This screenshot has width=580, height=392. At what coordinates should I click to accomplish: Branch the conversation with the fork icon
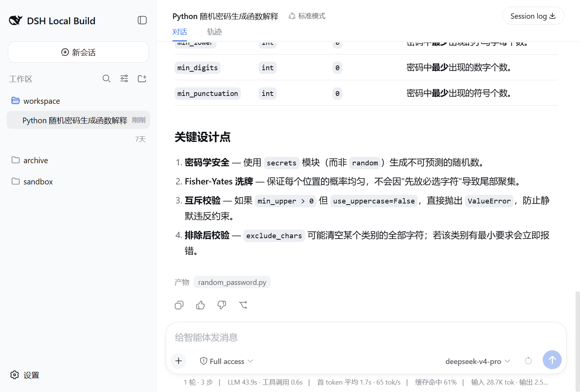pyautogui.click(x=243, y=305)
